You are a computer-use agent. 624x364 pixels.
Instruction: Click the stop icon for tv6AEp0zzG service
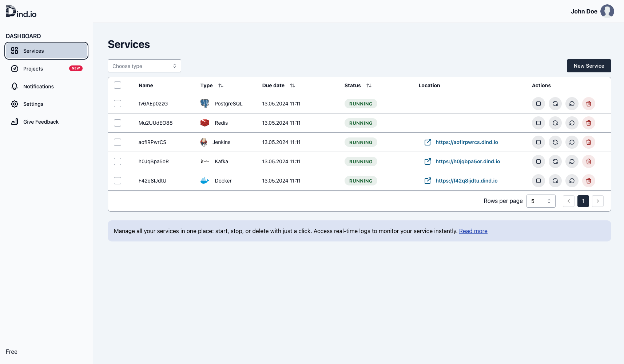(x=538, y=104)
